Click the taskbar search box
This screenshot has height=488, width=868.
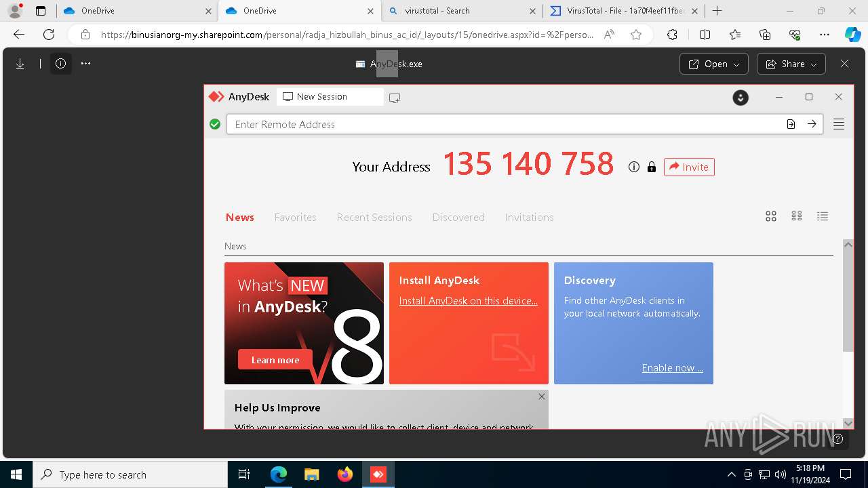[x=130, y=474]
